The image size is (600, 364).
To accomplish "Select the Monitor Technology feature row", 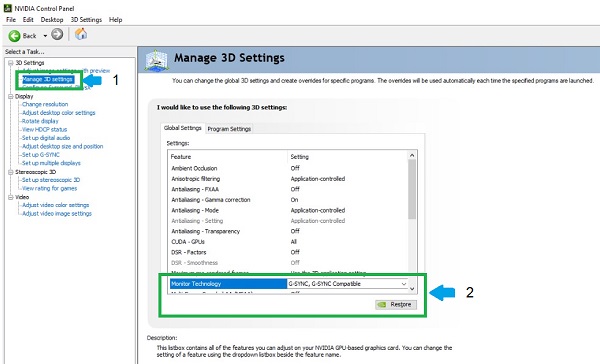I will [x=228, y=284].
